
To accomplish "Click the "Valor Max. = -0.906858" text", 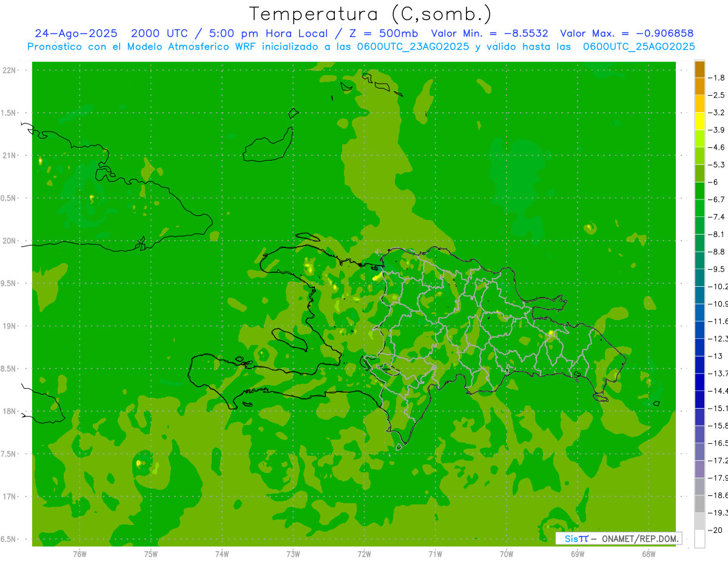I will pyautogui.click(x=627, y=34).
